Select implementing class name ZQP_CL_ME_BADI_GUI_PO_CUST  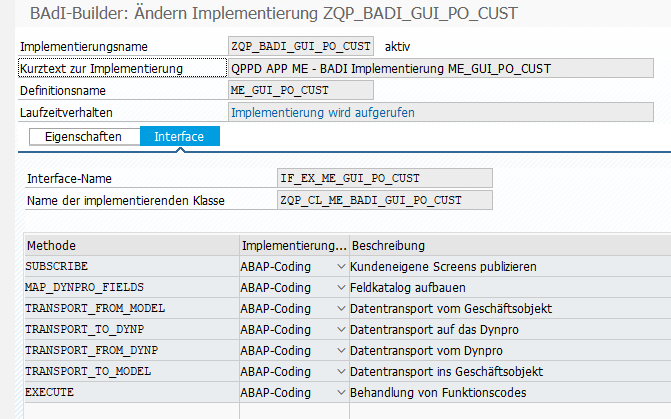[385, 200]
